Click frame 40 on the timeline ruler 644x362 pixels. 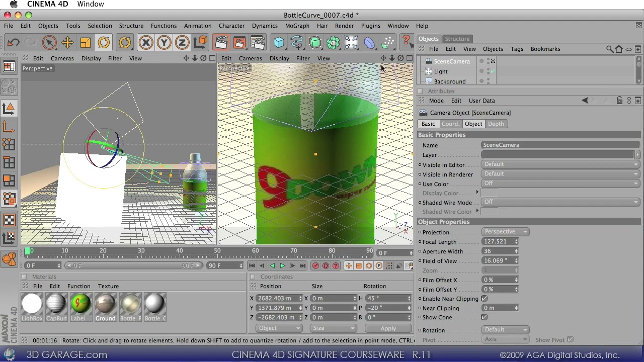pyautogui.click(x=180, y=250)
